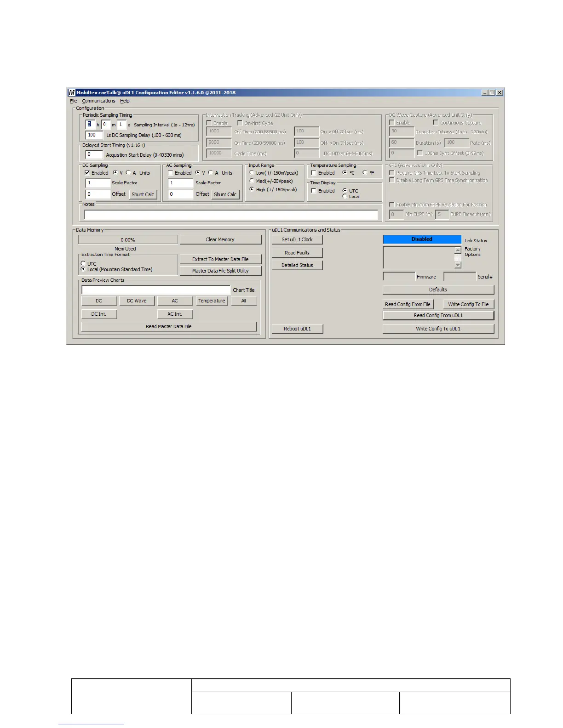Image resolution: width=563 pixels, height=728 pixels.
Task: Click the Factory Options scroll down arrow
Action: coord(458,265)
